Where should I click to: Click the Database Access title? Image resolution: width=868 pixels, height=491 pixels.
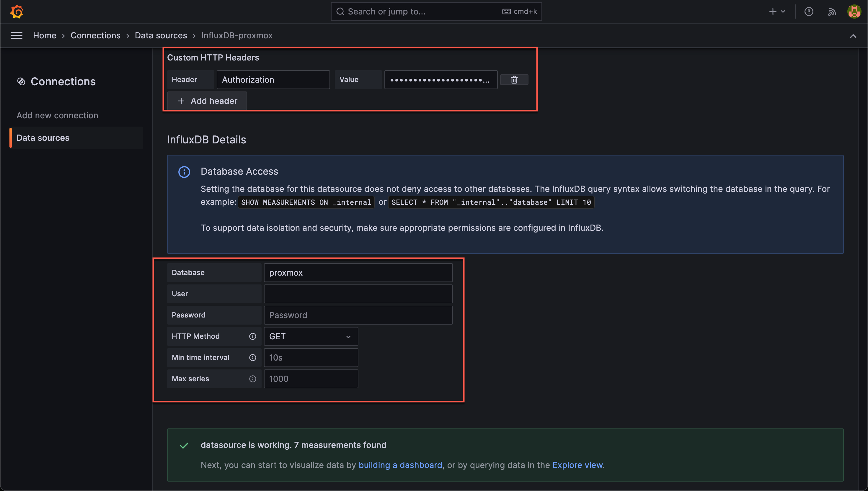239,171
